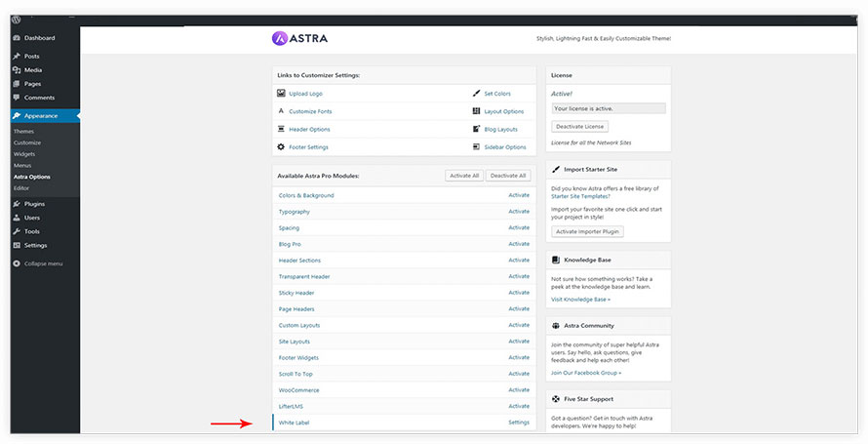Click the Pages icon in the sidebar

pos(17,84)
